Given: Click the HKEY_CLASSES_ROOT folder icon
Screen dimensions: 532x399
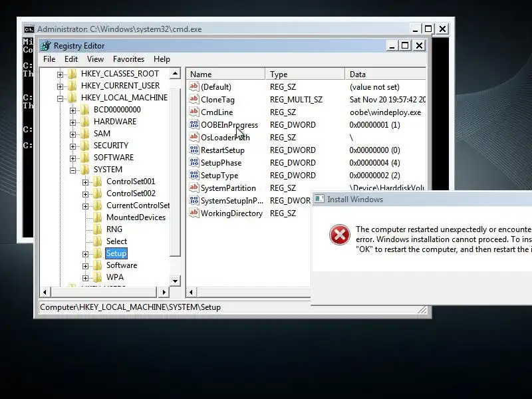Looking at the screenshot, I should pos(72,74).
